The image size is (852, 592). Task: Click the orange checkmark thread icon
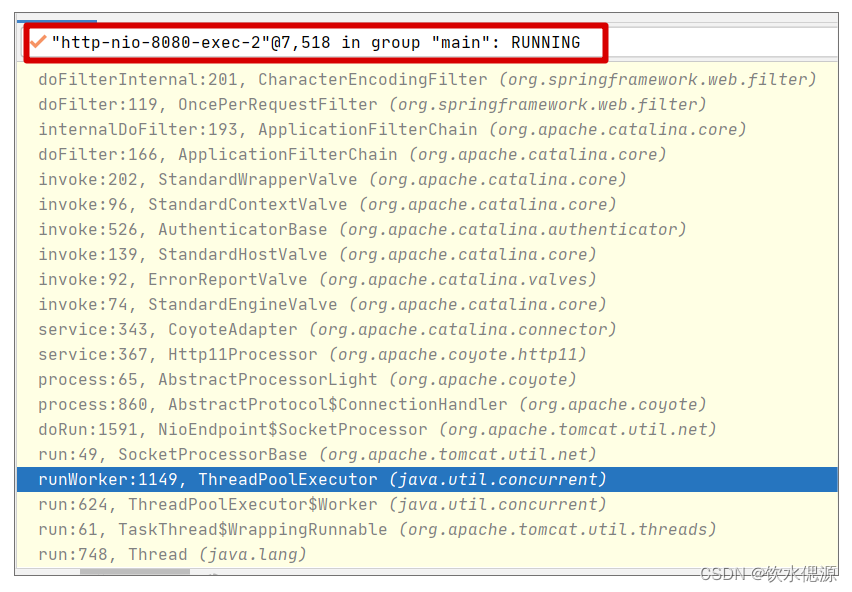[38, 41]
